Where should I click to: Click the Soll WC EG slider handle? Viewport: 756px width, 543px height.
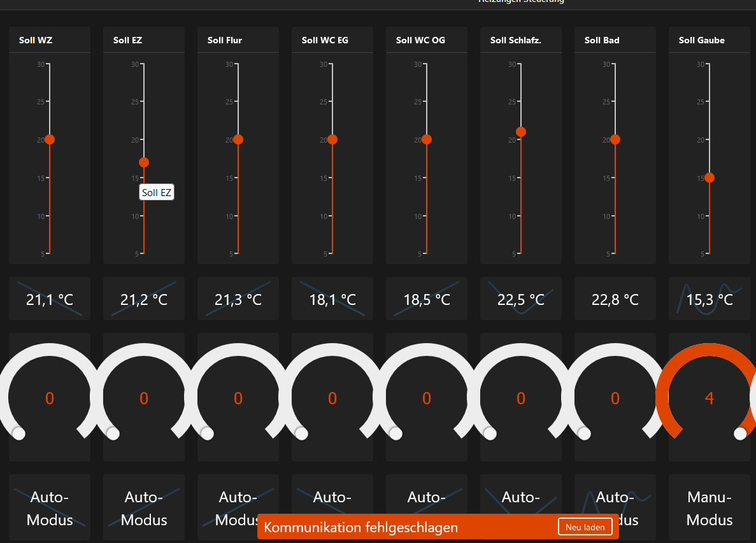pos(332,139)
